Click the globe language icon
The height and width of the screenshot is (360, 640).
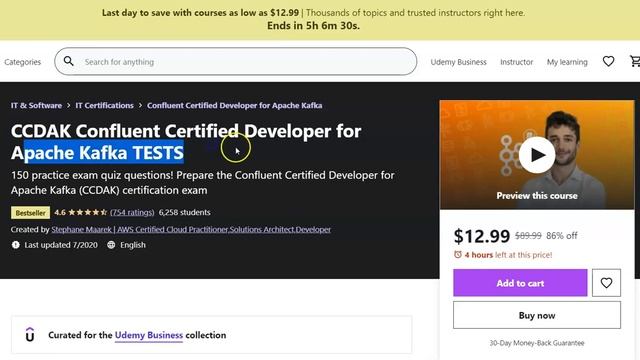pyautogui.click(x=111, y=245)
